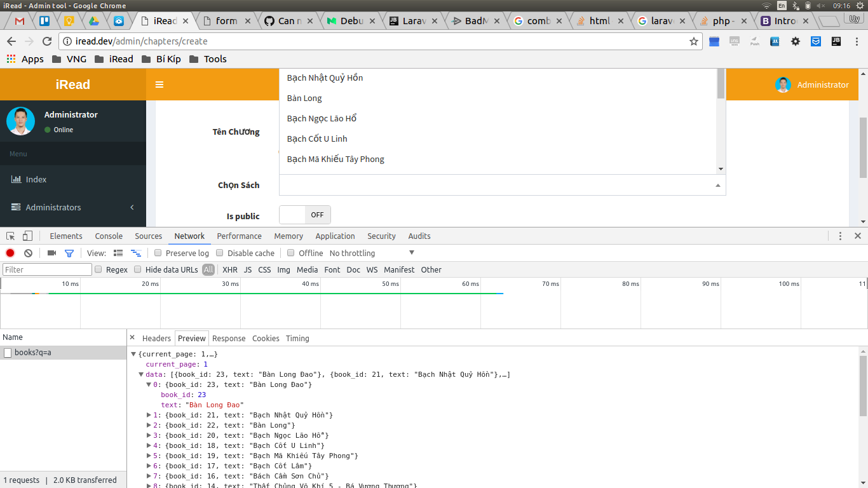Viewport: 868px width, 488px height.
Task: Open the No throttling dropdown
Action: pos(369,252)
